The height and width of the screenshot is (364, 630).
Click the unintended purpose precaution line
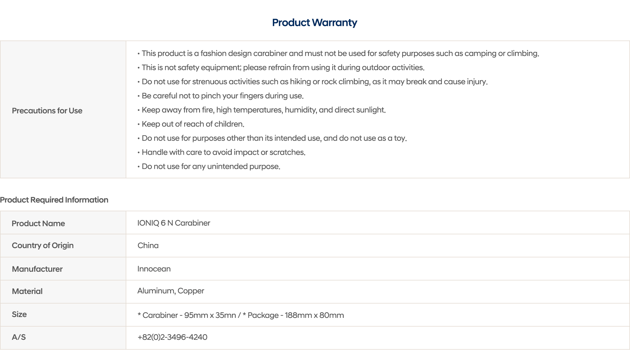click(x=211, y=166)
